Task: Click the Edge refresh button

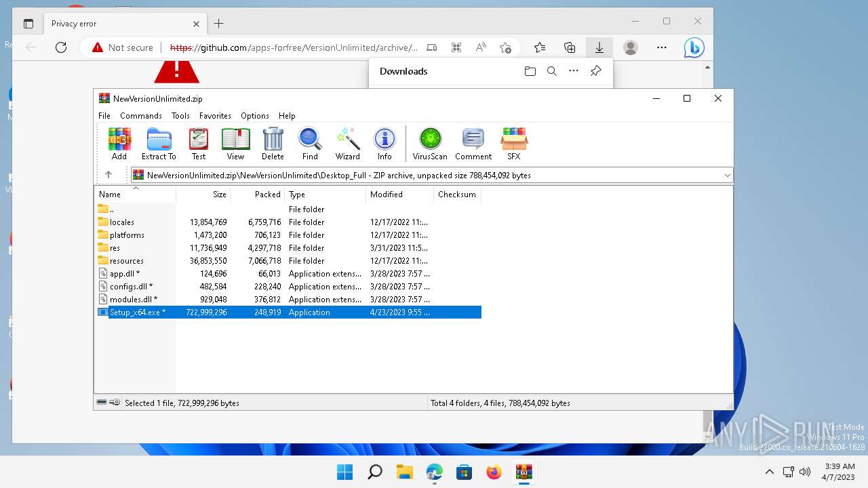Action: (61, 47)
